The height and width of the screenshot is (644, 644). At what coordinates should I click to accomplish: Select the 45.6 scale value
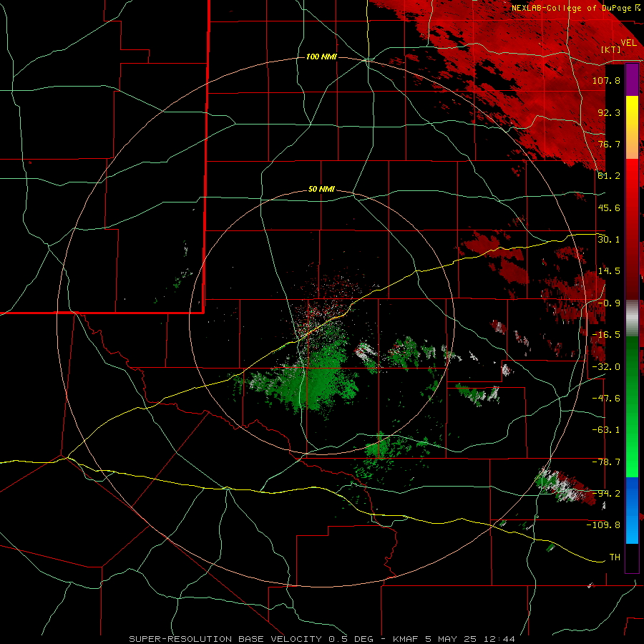(x=609, y=208)
